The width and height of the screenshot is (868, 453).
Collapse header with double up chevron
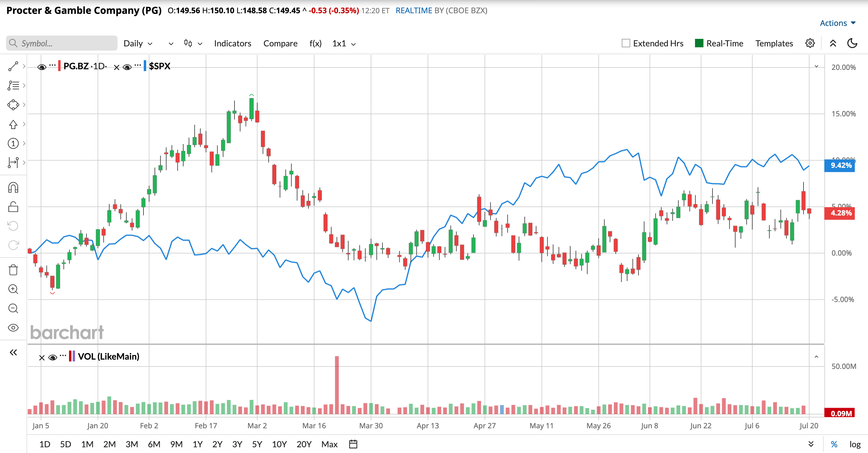click(833, 43)
